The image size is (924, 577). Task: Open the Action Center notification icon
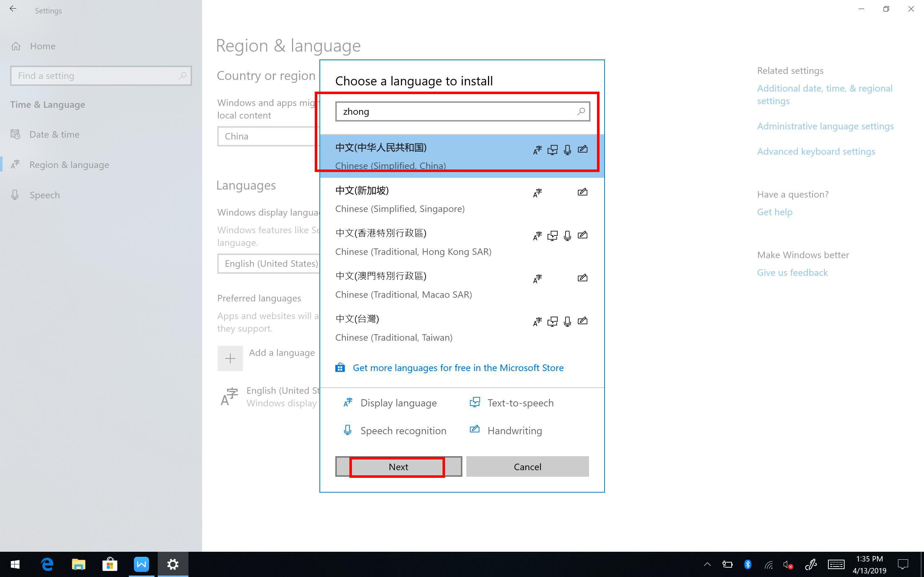(903, 564)
